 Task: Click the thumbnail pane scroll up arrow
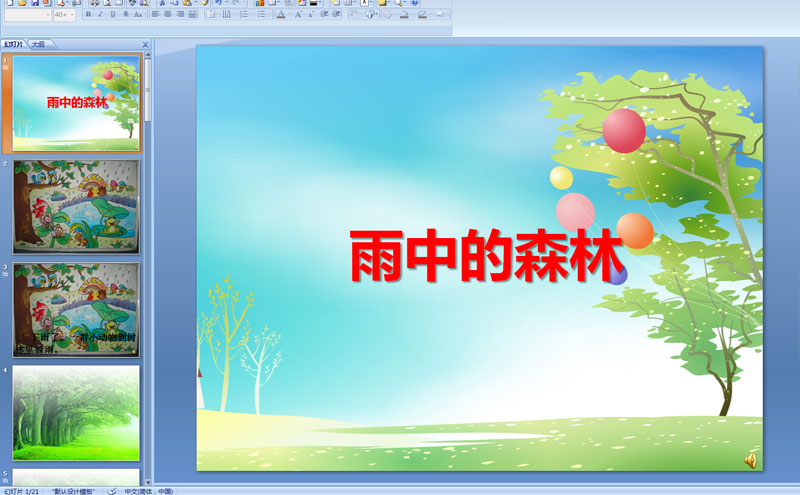(148, 54)
